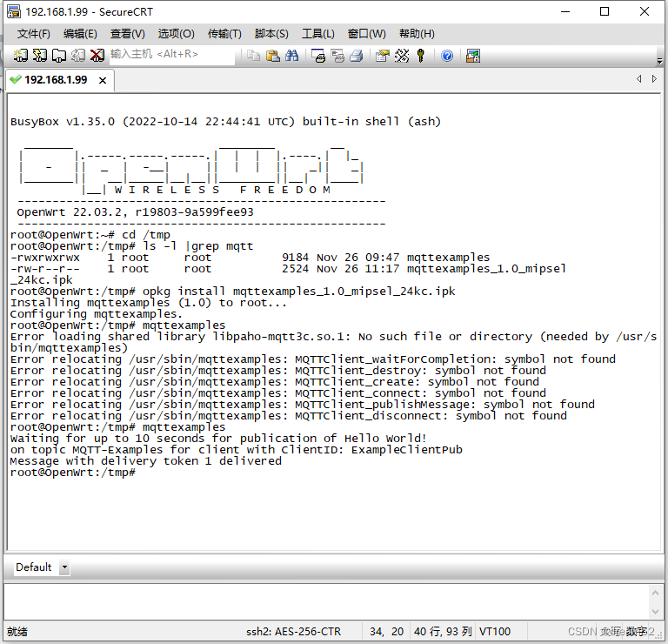Image resolution: width=668 pixels, height=644 pixels.
Task: Click the Find binoculars icon
Action: pyautogui.click(x=292, y=56)
